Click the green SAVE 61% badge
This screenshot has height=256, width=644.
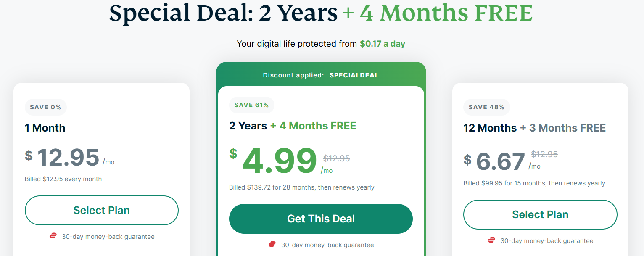[x=251, y=105]
